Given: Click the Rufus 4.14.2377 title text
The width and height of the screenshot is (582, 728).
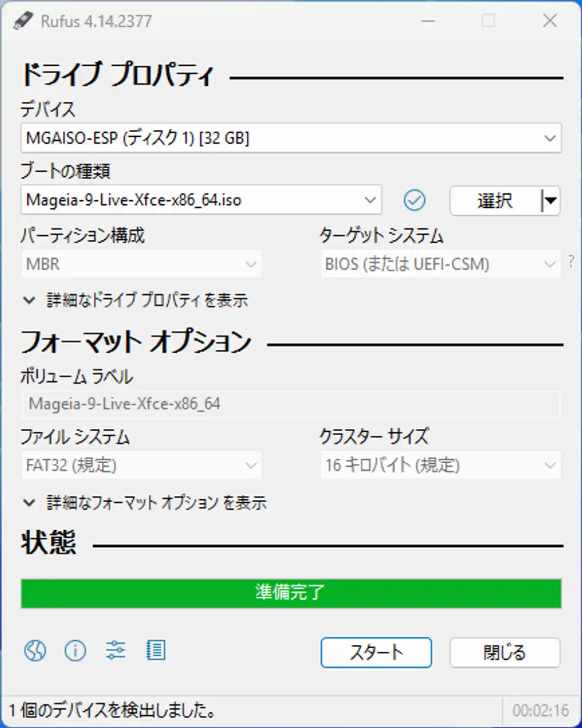Looking at the screenshot, I should tap(96, 22).
